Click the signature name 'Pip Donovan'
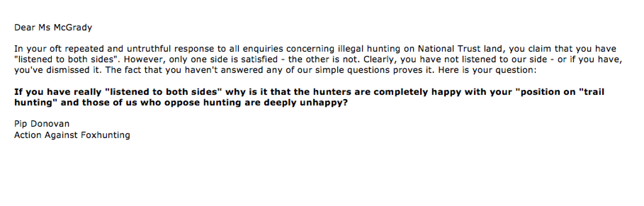This screenshot has height=206, width=644. point(42,124)
